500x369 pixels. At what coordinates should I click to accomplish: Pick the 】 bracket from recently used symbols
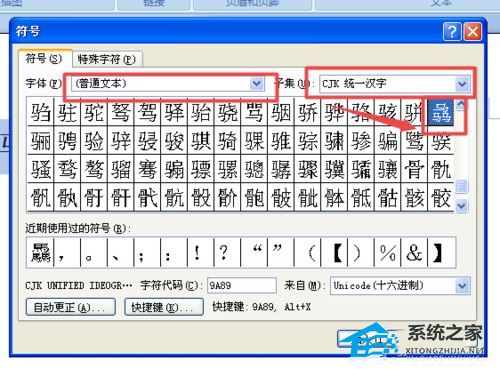click(441, 253)
